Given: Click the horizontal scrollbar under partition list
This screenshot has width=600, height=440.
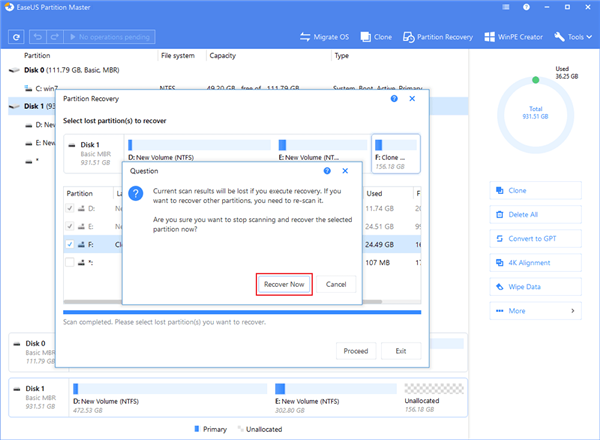Looking at the screenshot, I should 242,301.
